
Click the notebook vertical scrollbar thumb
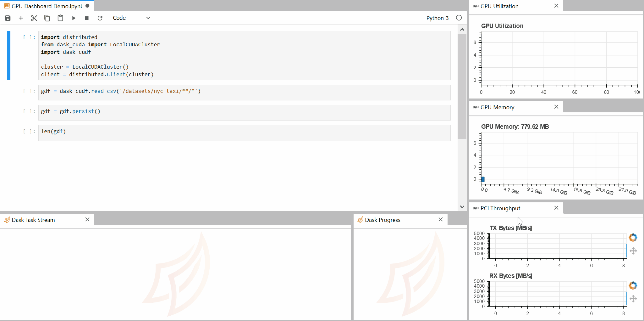tap(462, 86)
